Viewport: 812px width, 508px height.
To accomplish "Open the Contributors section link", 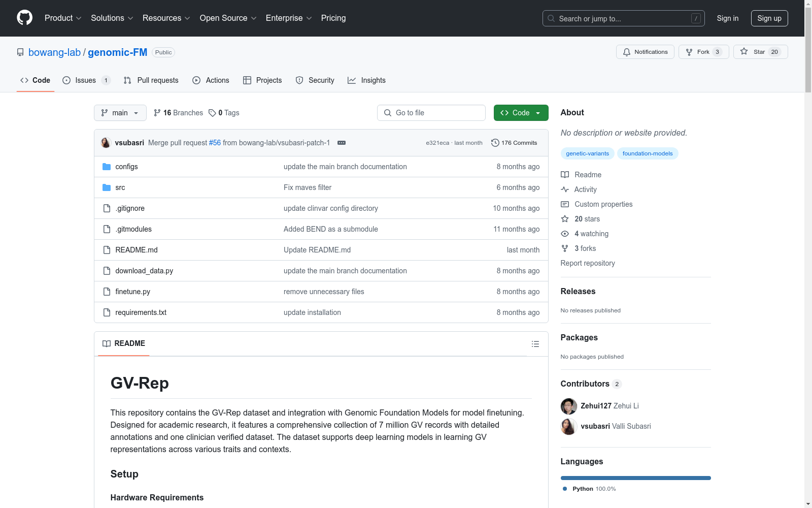I will (x=591, y=384).
